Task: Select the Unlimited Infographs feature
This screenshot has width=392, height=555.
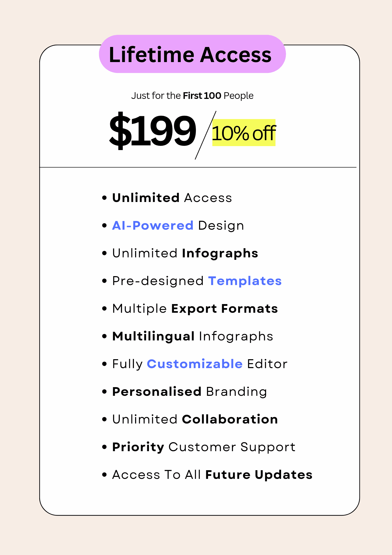Action: 185,253
